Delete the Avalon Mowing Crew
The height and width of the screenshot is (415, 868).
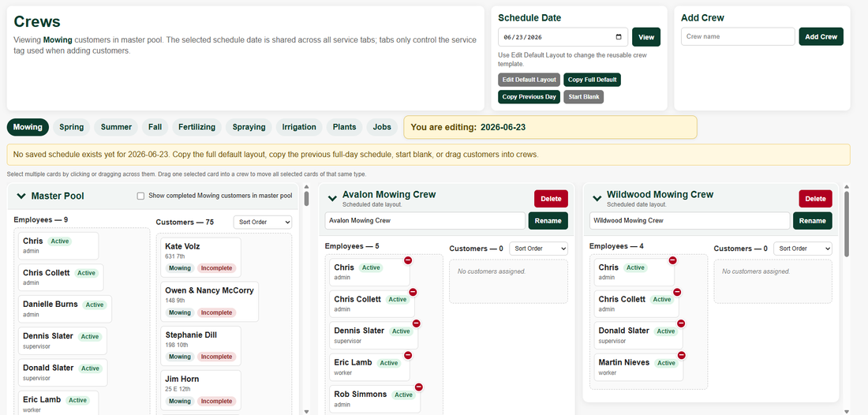point(551,199)
